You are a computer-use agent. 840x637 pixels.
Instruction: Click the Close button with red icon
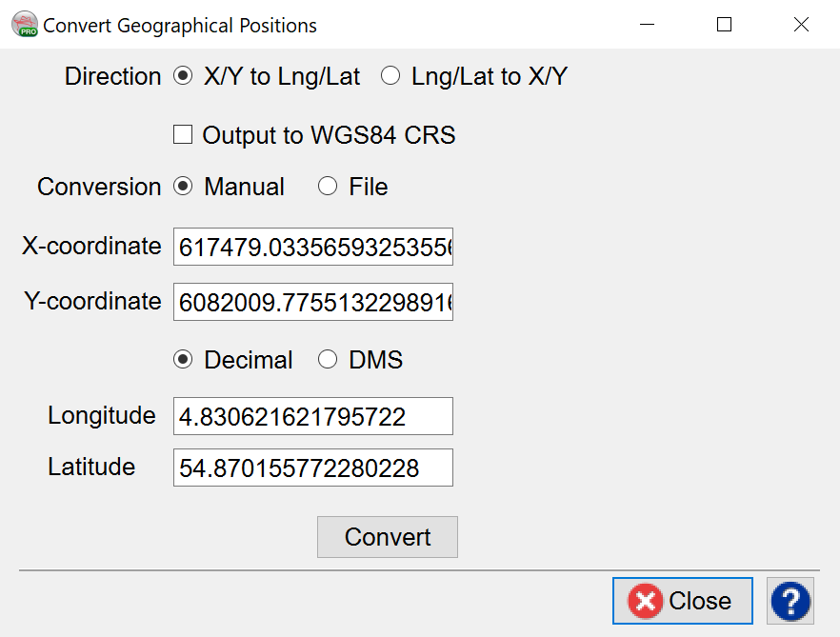[682, 602]
